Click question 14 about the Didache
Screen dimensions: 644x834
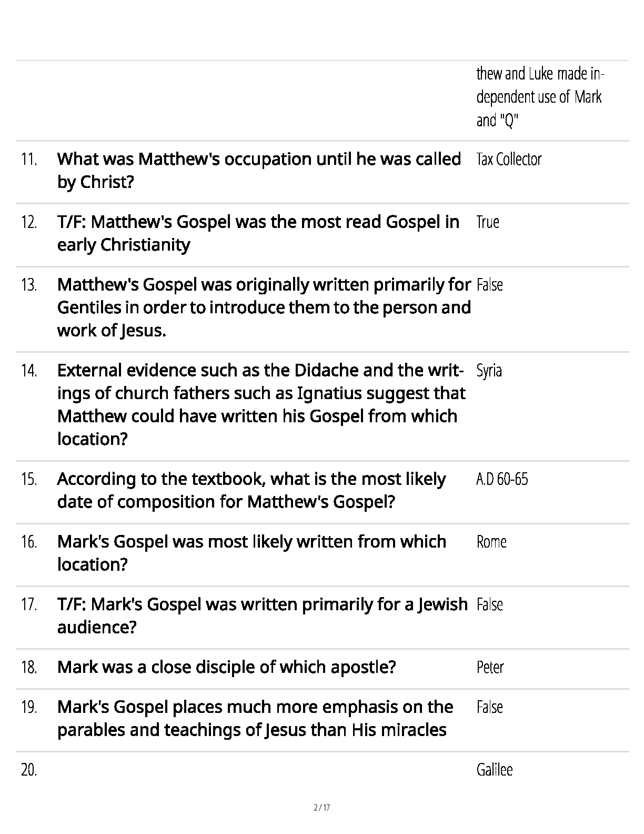[x=261, y=404]
